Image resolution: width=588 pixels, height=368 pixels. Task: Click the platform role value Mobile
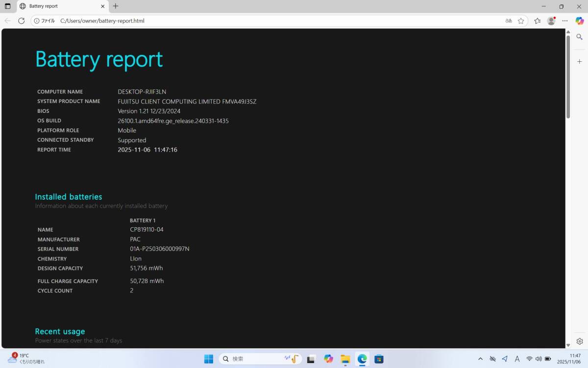[x=127, y=131]
